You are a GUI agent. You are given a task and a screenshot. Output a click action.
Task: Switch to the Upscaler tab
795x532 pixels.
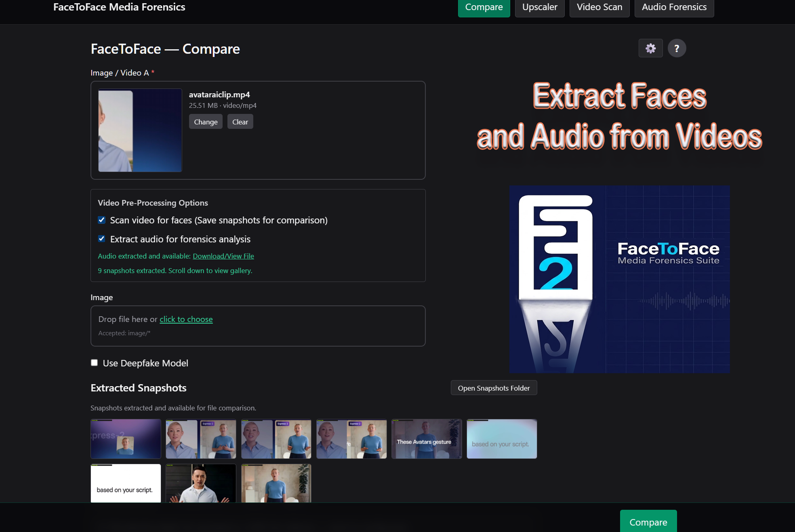[540, 7]
